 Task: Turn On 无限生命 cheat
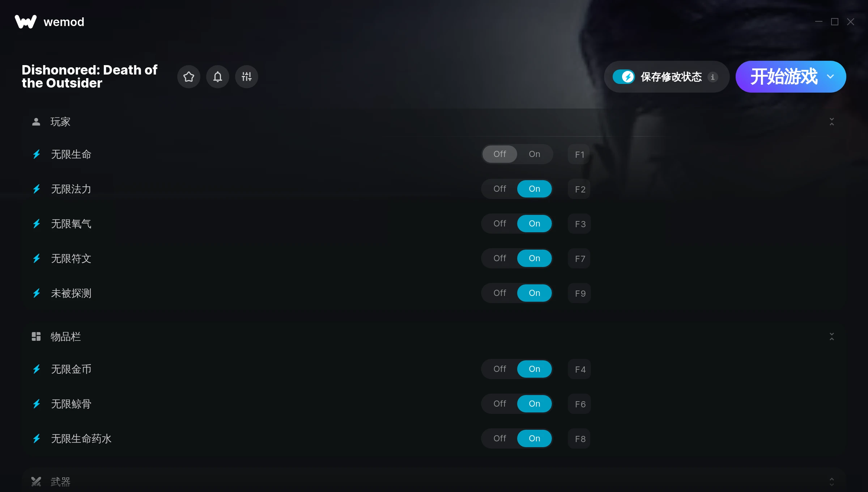click(x=535, y=154)
